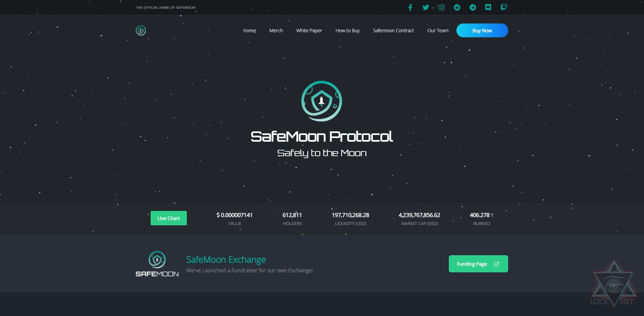Screen dimensions: 644x316
Task: Click the 406.278 T burned figure
Action: (481, 215)
